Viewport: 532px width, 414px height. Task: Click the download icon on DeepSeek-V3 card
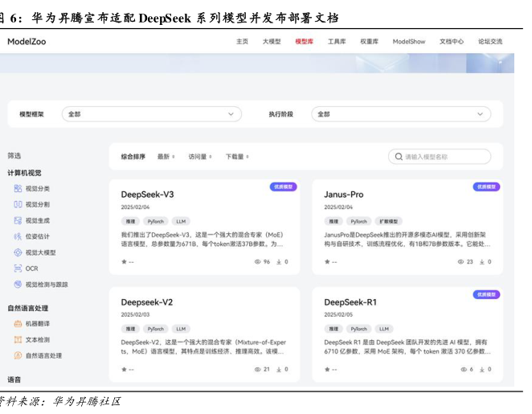pyautogui.click(x=279, y=261)
